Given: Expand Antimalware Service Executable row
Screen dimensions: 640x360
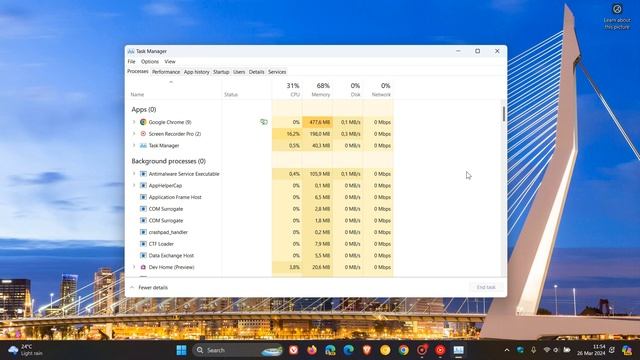Looking at the screenshot, I should (x=134, y=174).
